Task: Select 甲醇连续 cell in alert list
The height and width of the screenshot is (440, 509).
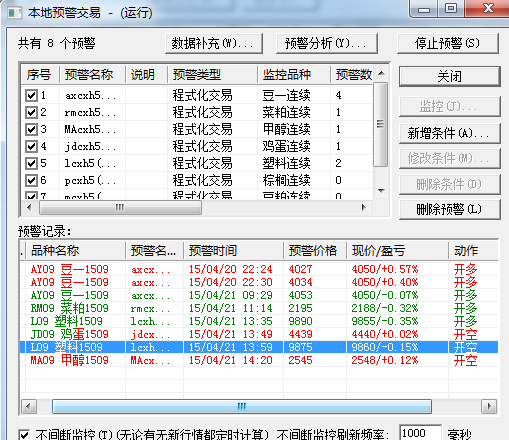Action: 287,129
